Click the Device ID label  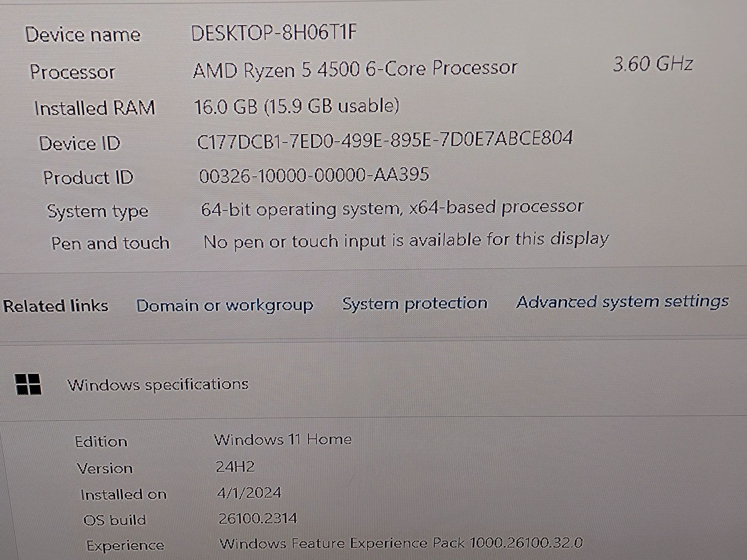click(x=80, y=143)
